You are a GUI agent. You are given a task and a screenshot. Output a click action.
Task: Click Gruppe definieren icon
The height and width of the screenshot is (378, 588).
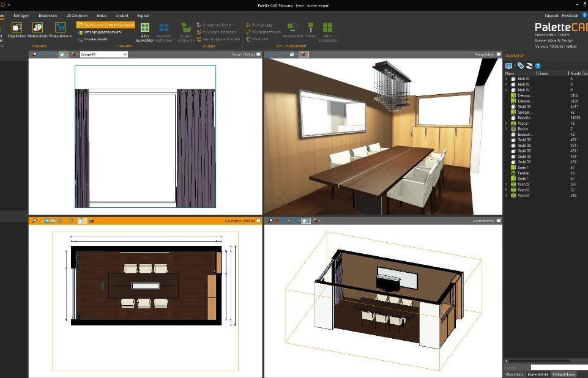pos(186,28)
